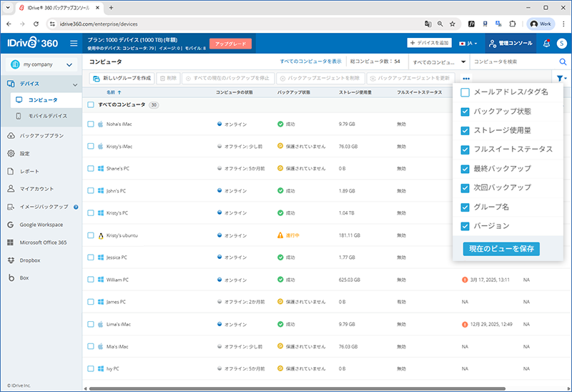Viewport: 572px width, 392px height.
Task: Click the horizontal scrollbar at the bottom
Action: [286, 388]
